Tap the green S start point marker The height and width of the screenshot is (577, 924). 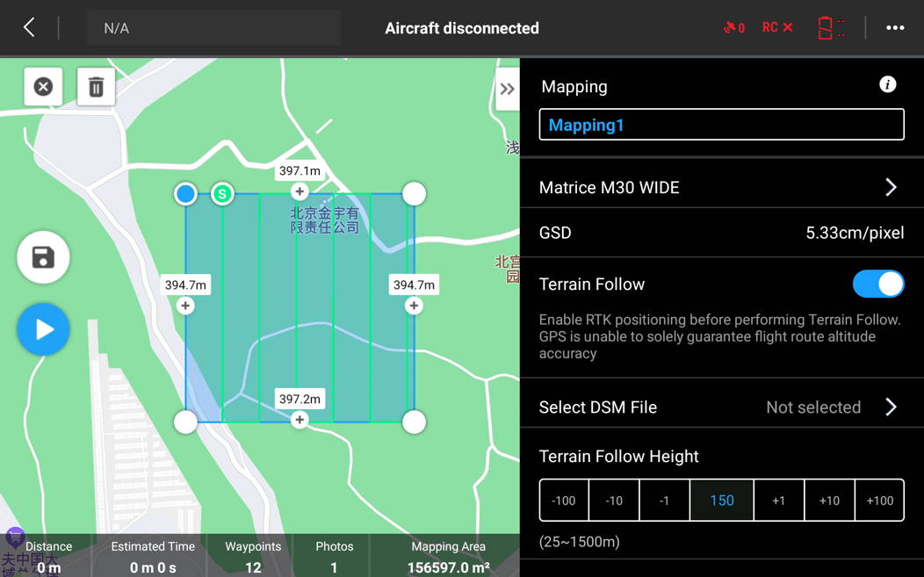click(x=222, y=193)
